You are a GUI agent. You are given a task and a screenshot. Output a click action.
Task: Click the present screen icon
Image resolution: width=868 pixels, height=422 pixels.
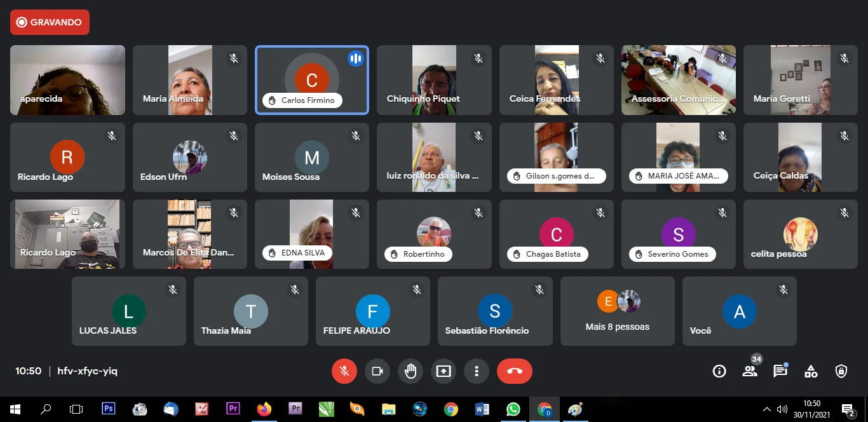click(x=444, y=371)
